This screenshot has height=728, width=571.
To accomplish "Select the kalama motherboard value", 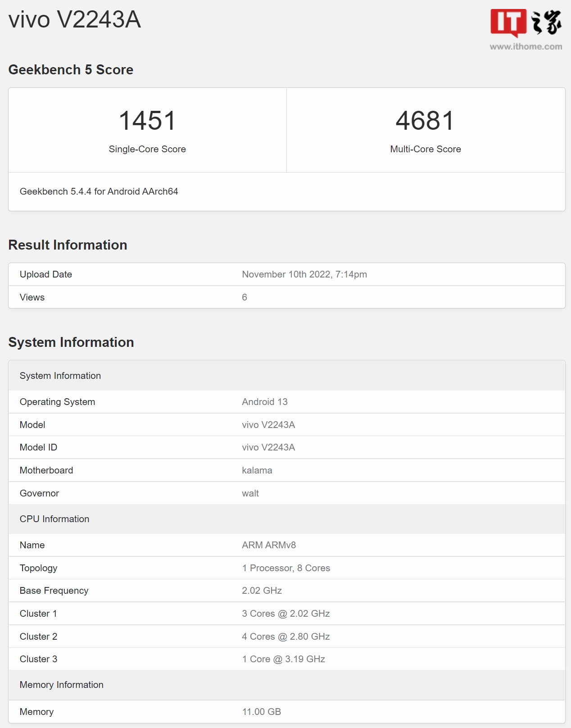I will [x=257, y=470].
